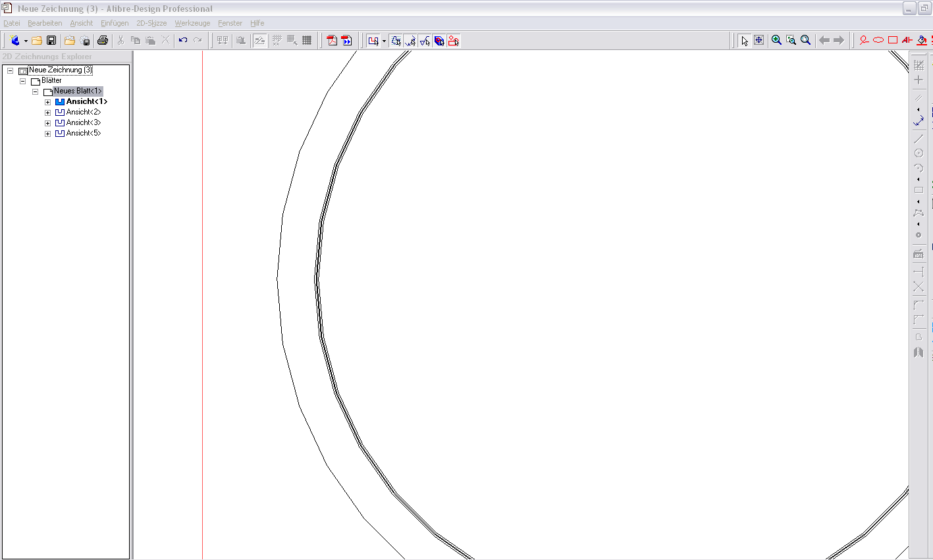Click the zoom page magnifier icon
Image resolution: width=933 pixels, height=560 pixels.
[x=806, y=40]
